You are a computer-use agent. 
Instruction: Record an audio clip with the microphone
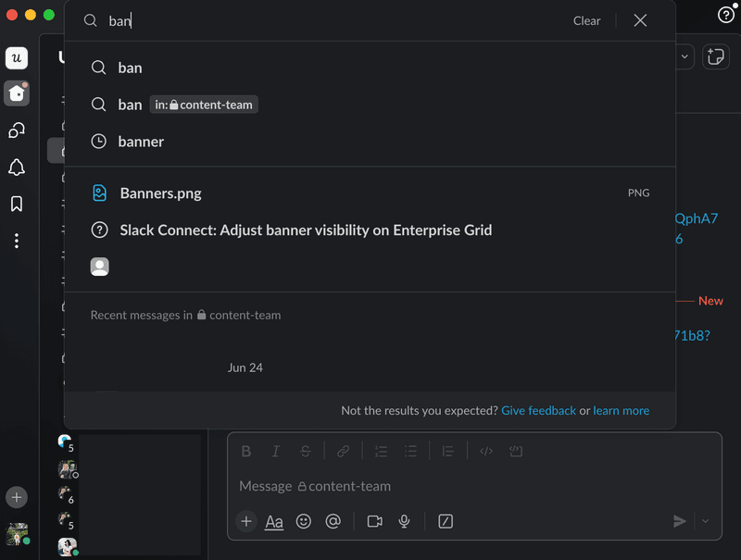click(404, 521)
